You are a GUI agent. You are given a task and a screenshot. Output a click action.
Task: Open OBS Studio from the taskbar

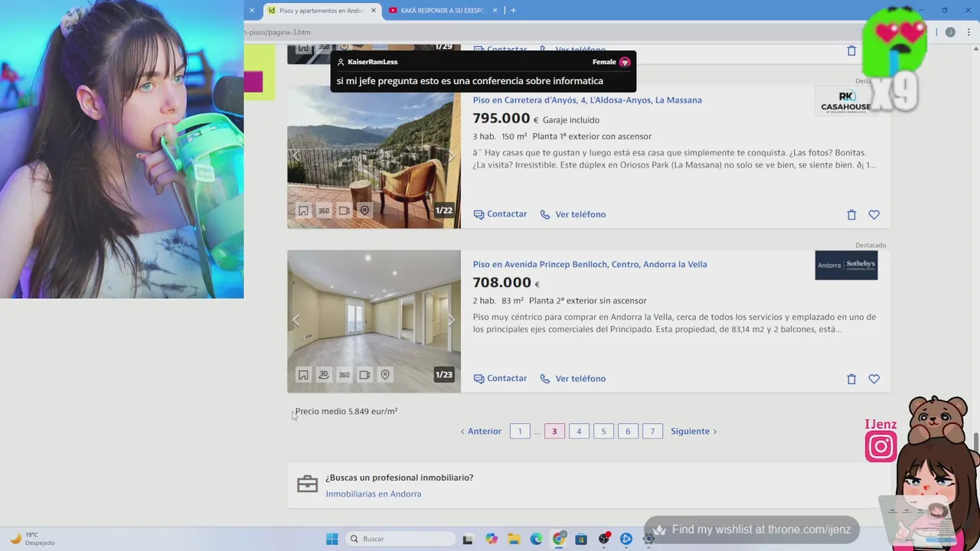(604, 539)
